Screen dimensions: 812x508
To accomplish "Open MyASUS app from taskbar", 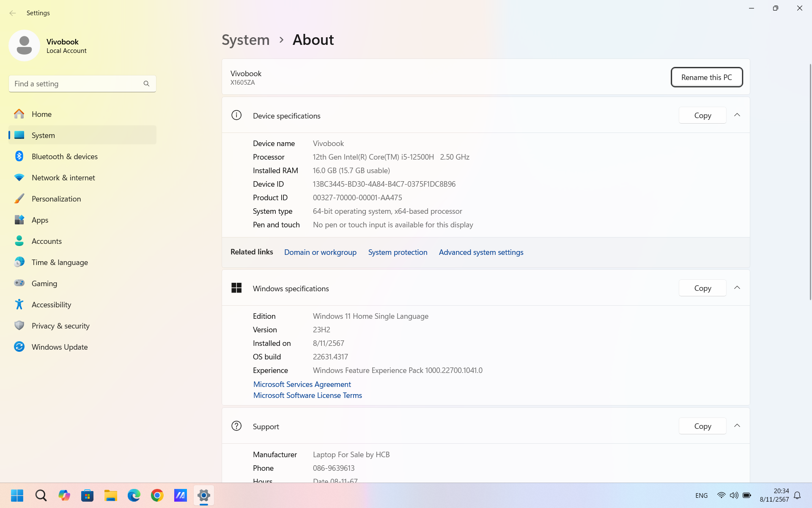I will [x=181, y=495].
